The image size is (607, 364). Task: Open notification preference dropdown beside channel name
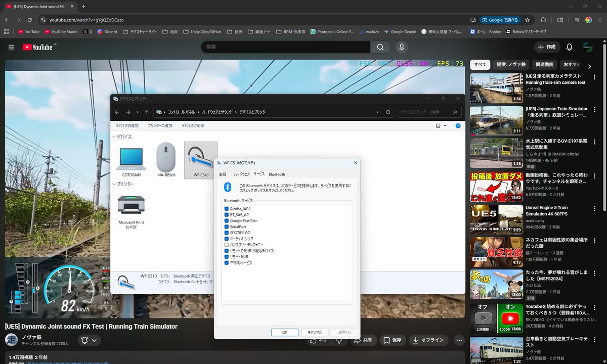(x=90, y=340)
